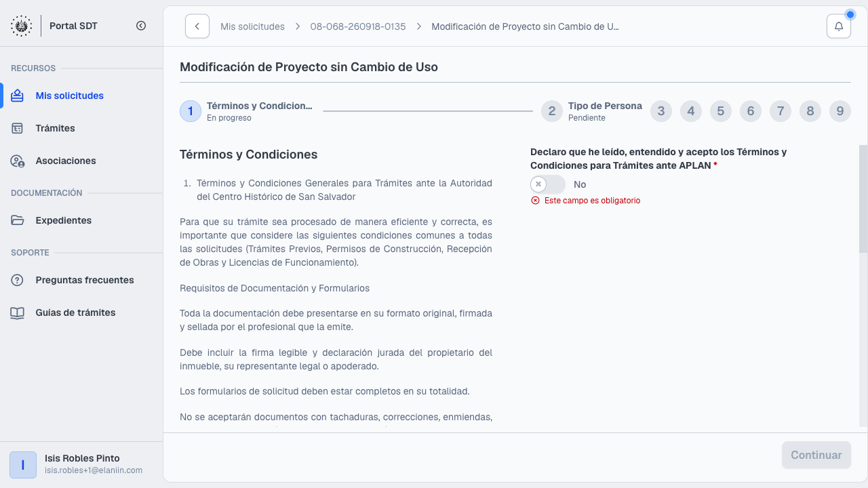Select step 3 in the stepper

point(661,111)
